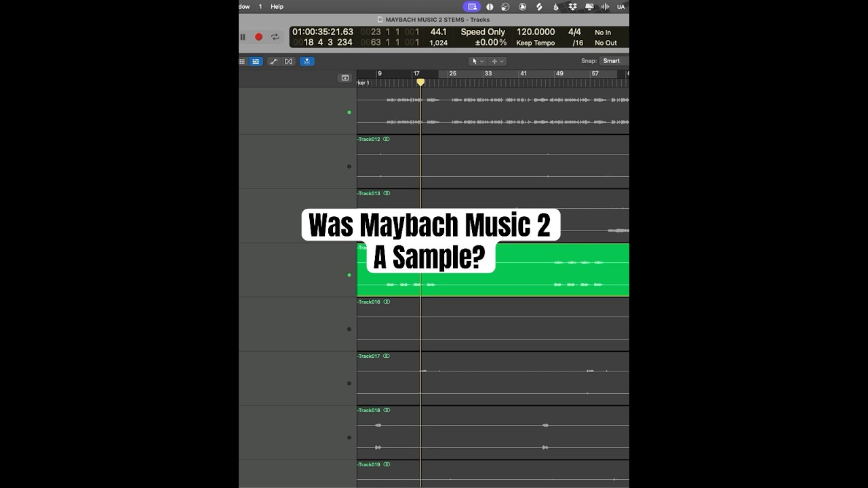Open the Keep Tempo mode menu
This screenshot has height=488, width=868.
(536, 43)
